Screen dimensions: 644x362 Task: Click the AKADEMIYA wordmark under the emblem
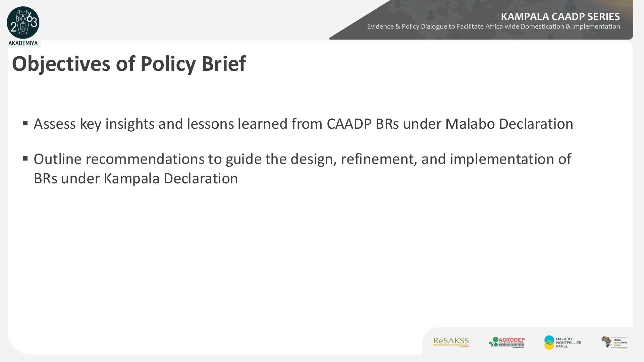(x=23, y=43)
